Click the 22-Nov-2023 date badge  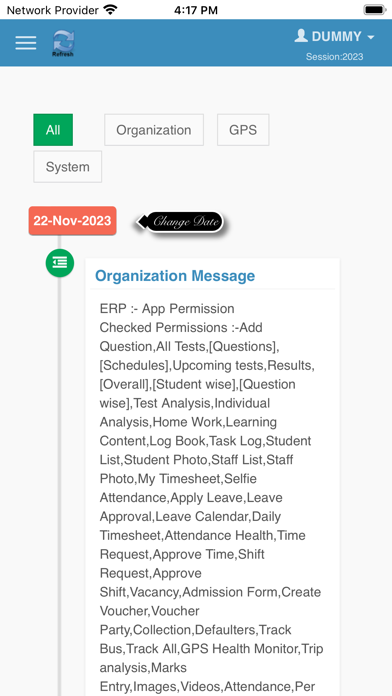tap(72, 221)
